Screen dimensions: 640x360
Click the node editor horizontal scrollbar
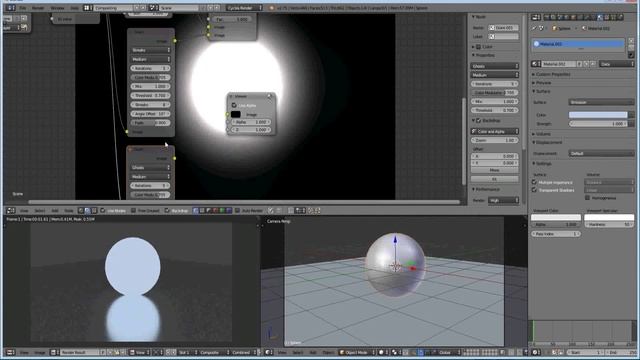tap(244, 202)
